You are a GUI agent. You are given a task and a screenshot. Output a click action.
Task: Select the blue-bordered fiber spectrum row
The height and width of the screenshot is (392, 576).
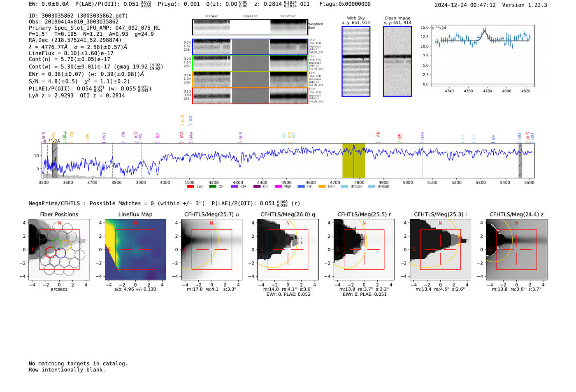250,47
